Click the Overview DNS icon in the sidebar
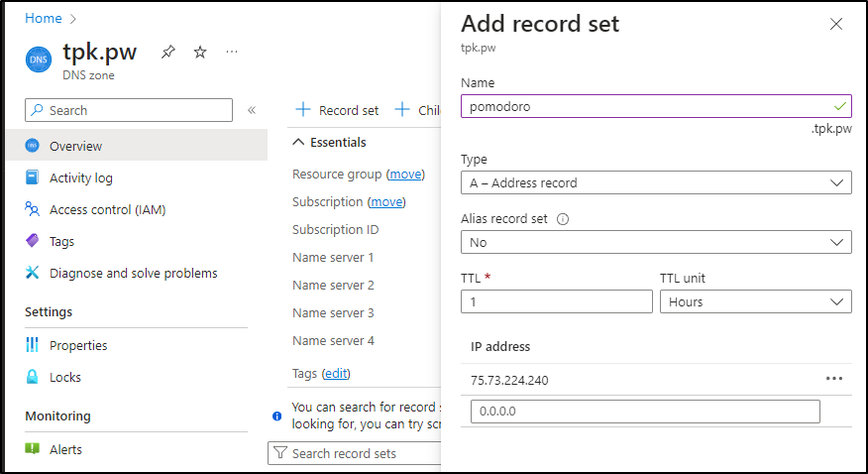 pyautogui.click(x=32, y=146)
